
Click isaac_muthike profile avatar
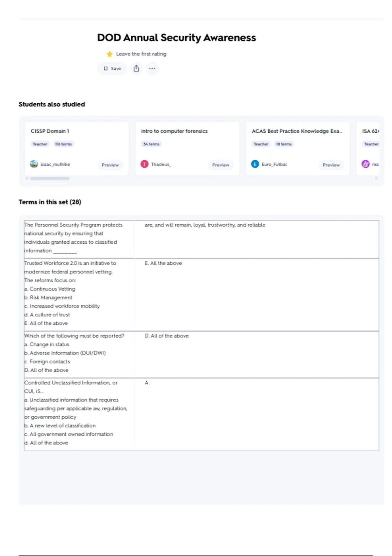point(34,164)
